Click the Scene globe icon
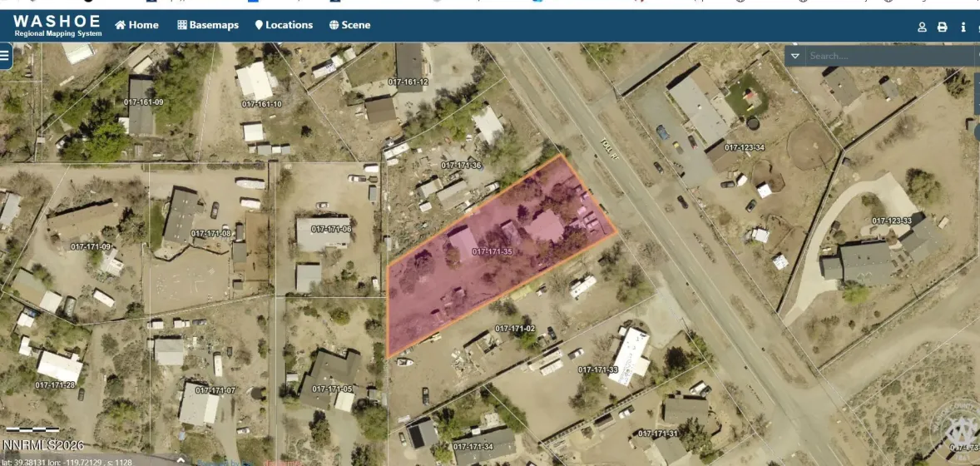The image size is (980, 466). click(334, 25)
